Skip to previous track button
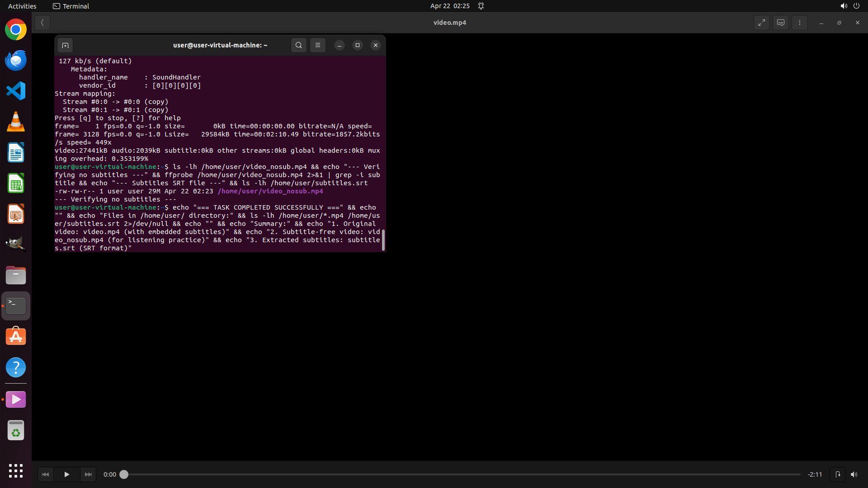The width and height of the screenshot is (868, 488). (x=45, y=474)
